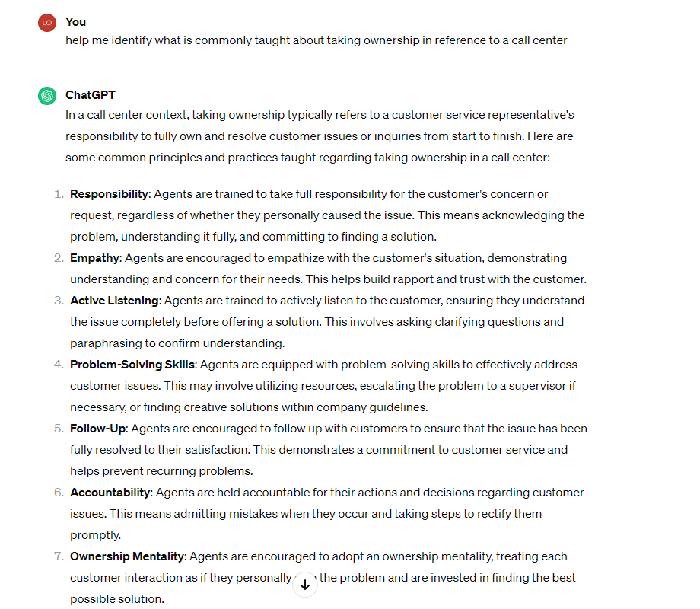Click the bold "Active Listening" heading

(114, 300)
